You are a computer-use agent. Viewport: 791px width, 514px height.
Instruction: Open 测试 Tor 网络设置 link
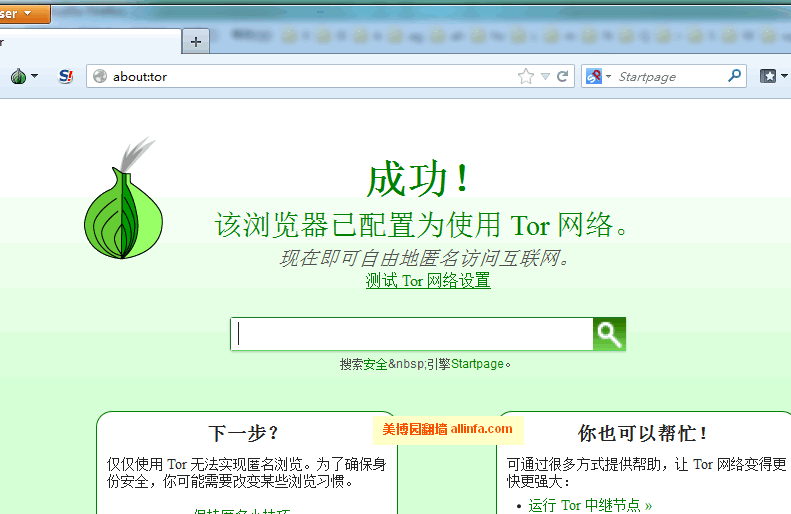pos(428,280)
